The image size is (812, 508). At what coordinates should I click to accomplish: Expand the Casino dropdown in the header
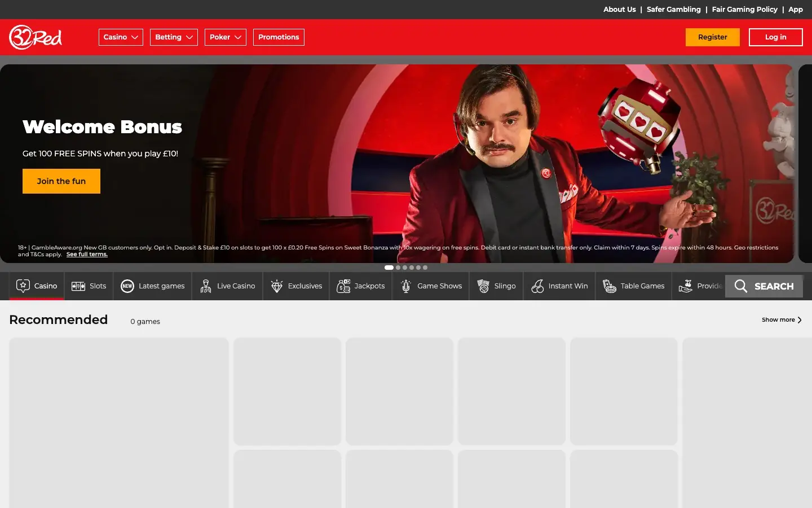(x=121, y=37)
